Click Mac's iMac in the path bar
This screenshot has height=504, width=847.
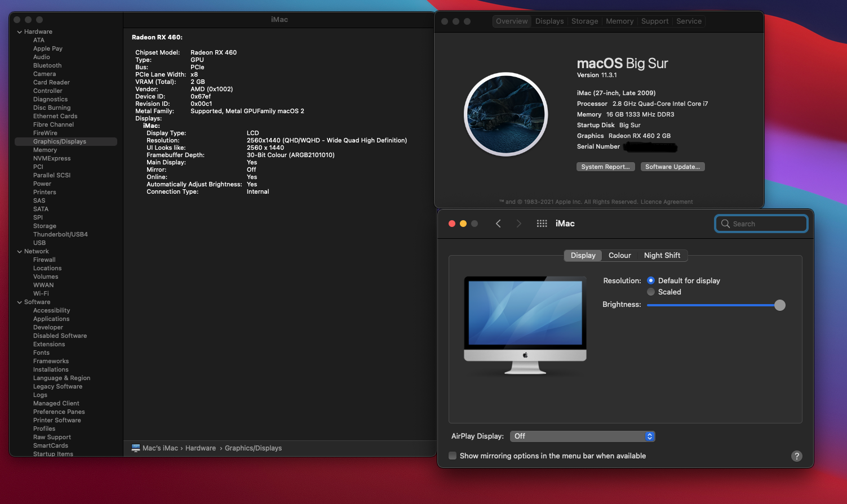[x=160, y=448]
